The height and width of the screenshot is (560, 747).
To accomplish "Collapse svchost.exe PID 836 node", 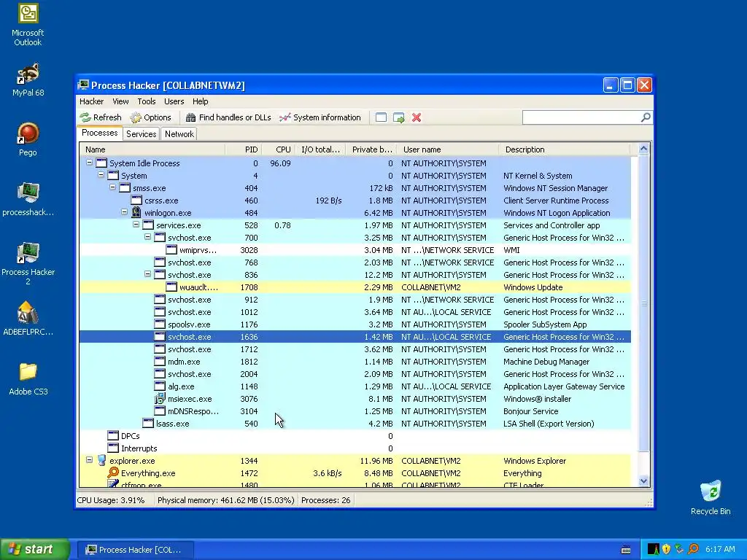I will click(x=147, y=274).
